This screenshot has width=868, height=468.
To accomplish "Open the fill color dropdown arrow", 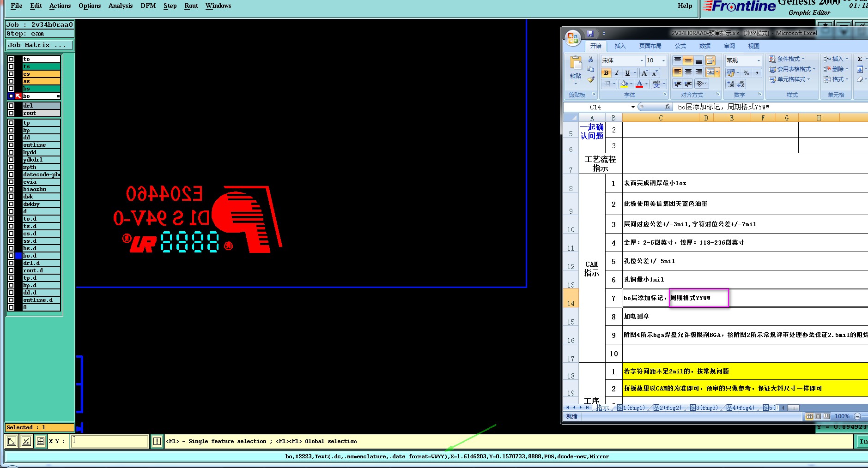I will [631, 84].
